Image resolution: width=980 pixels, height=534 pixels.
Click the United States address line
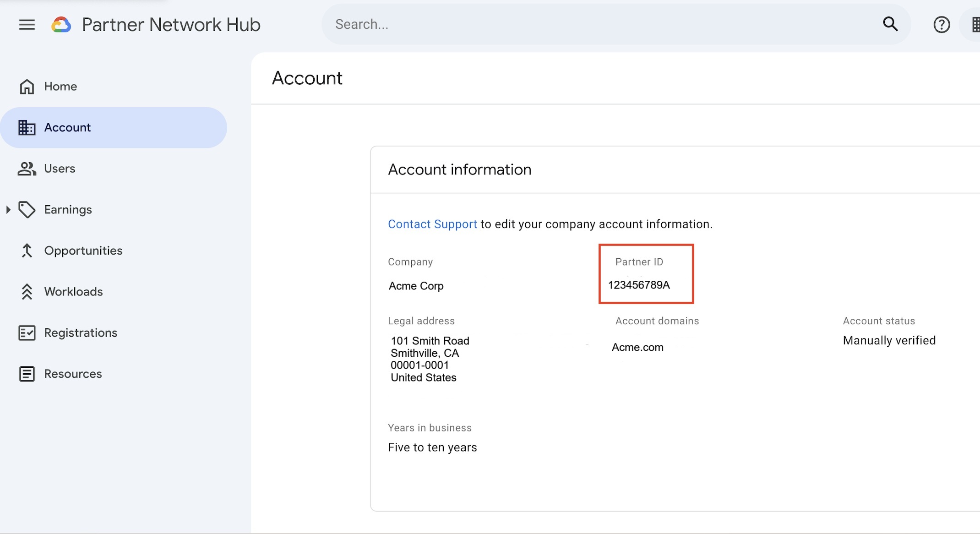point(424,377)
